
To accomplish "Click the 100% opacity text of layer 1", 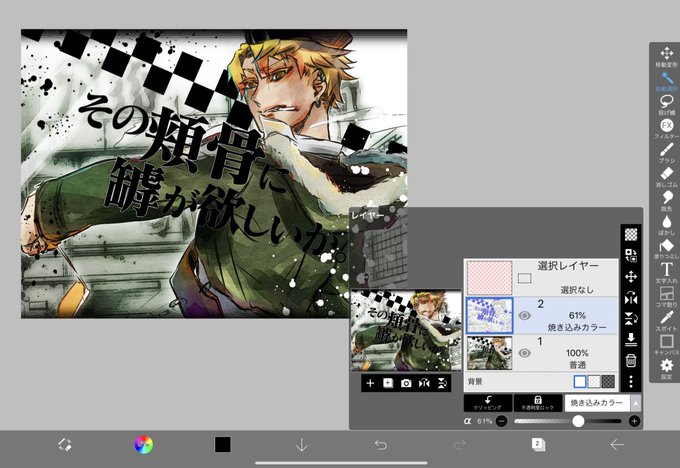I will tap(577, 353).
